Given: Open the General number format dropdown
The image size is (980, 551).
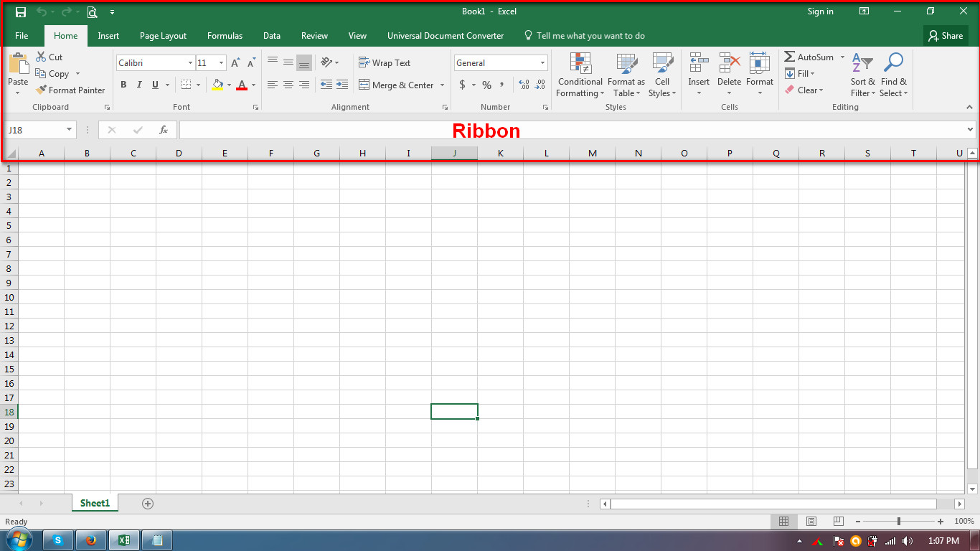Looking at the screenshot, I should point(543,63).
